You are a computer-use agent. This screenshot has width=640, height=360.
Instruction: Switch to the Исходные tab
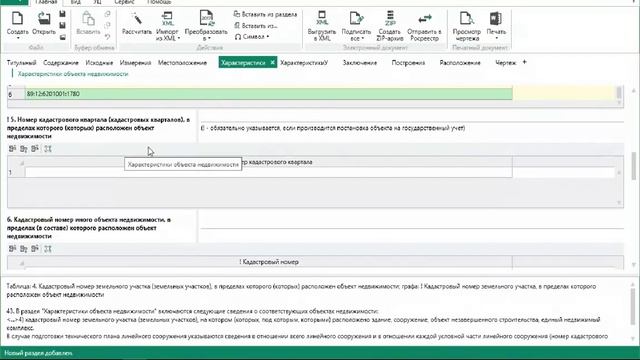coord(99,63)
